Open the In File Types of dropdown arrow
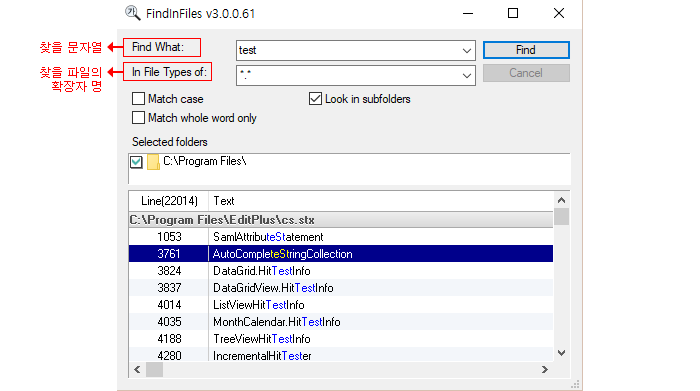The width and height of the screenshot is (700, 391). pos(467,75)
